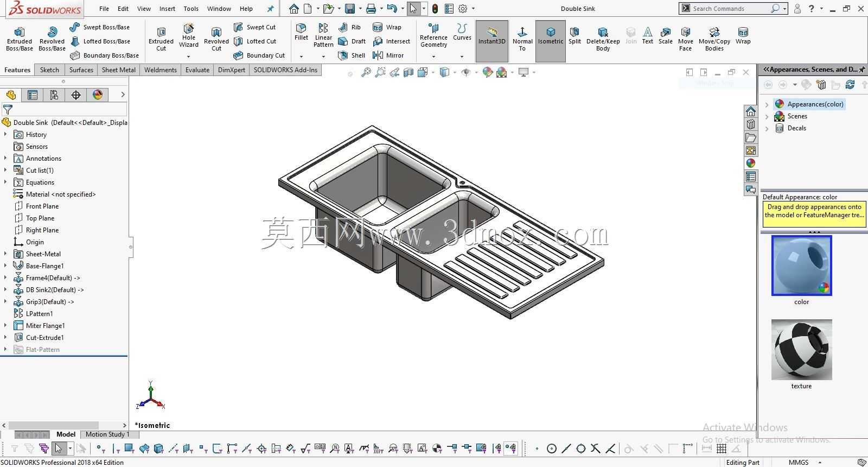The image size is (868, 467).
Task: Open the ConfigurationManager tab icon
Action: tap(54, 95)
